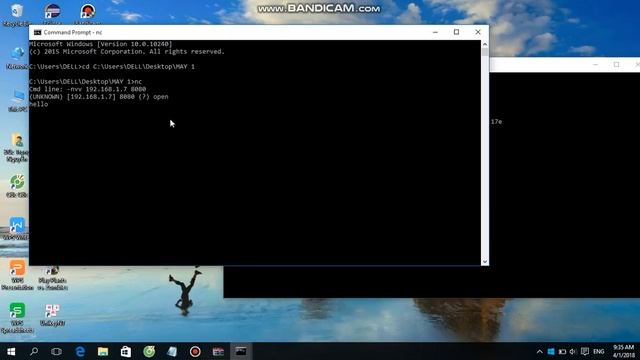Click the console vertical scrollbar thumb
Image resolution: width=640 pixels, height=360 pixels.
coord(485,52)
